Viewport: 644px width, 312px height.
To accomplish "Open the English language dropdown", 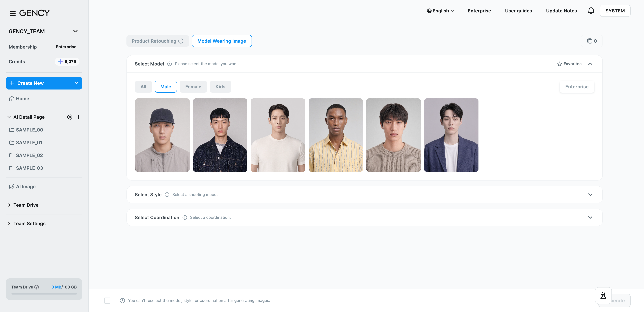I will (441, 11).
